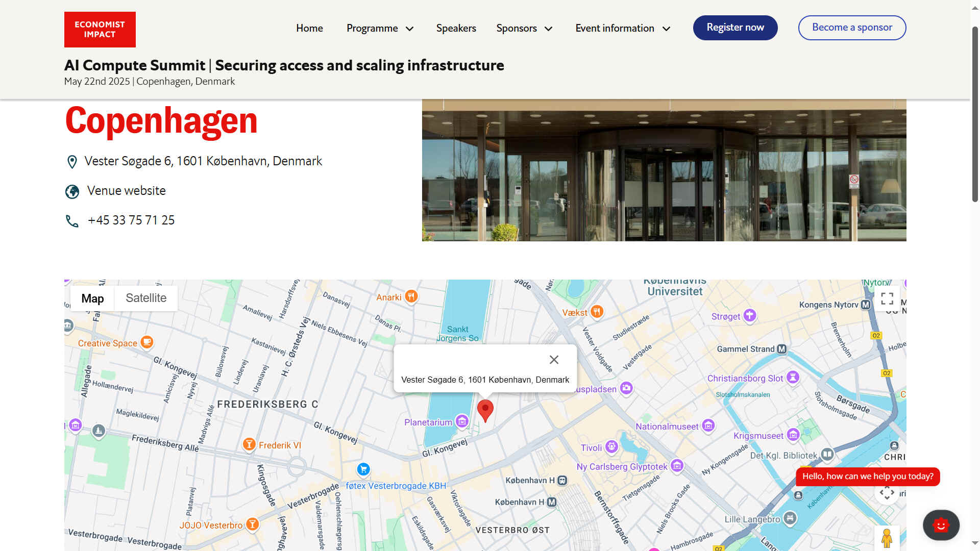Viewport: 980px width, 551px height.
Task: Open the chatbot smiley button
Action: point(941,525)
